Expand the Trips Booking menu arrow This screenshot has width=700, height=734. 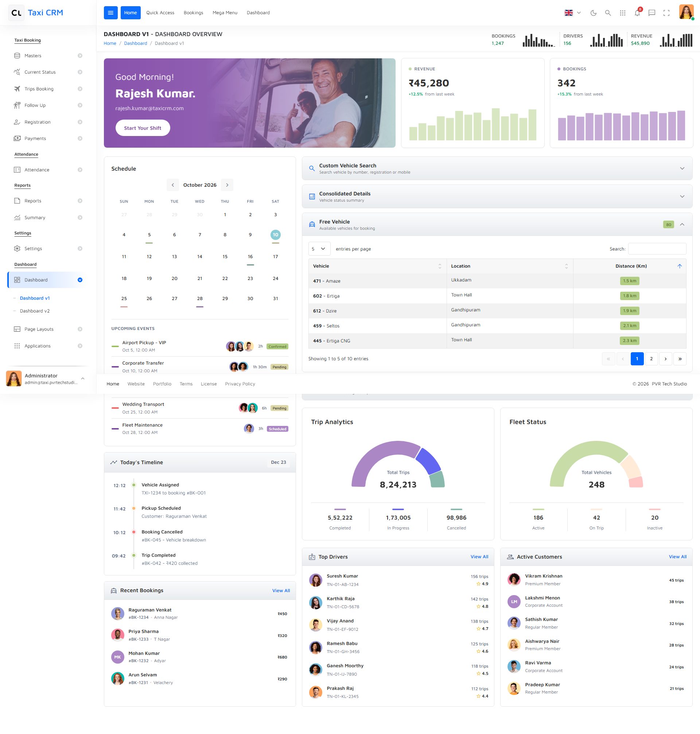(80, 89)
